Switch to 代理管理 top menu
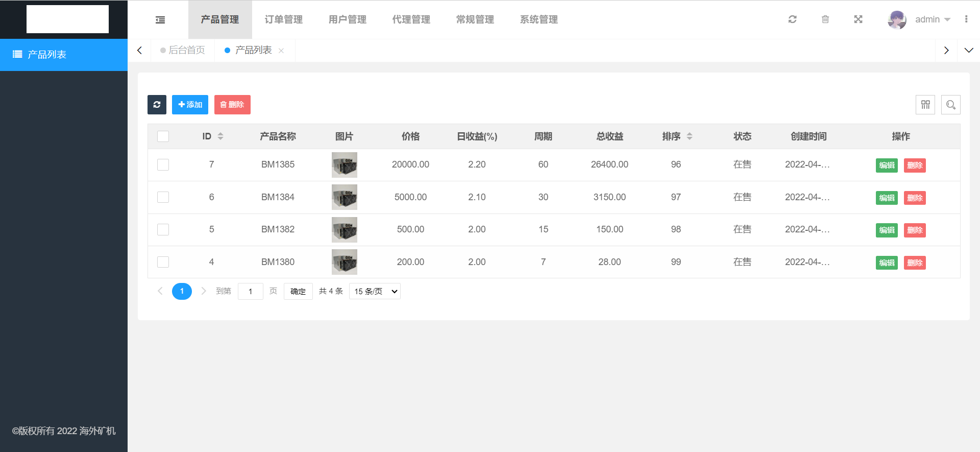Screen dimensions: 980x452 (411, 19)
